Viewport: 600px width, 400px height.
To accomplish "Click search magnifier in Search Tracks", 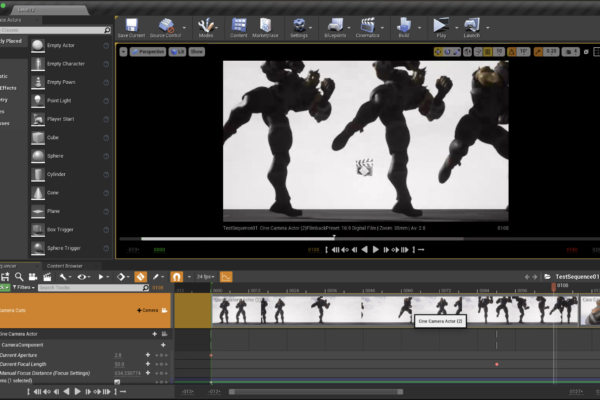I will [x=145, y=287].
